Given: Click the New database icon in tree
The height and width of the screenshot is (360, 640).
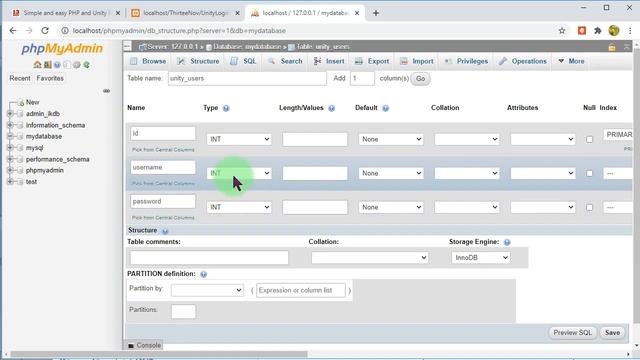Looking at the screenshot, I should (x=20, y=102).
